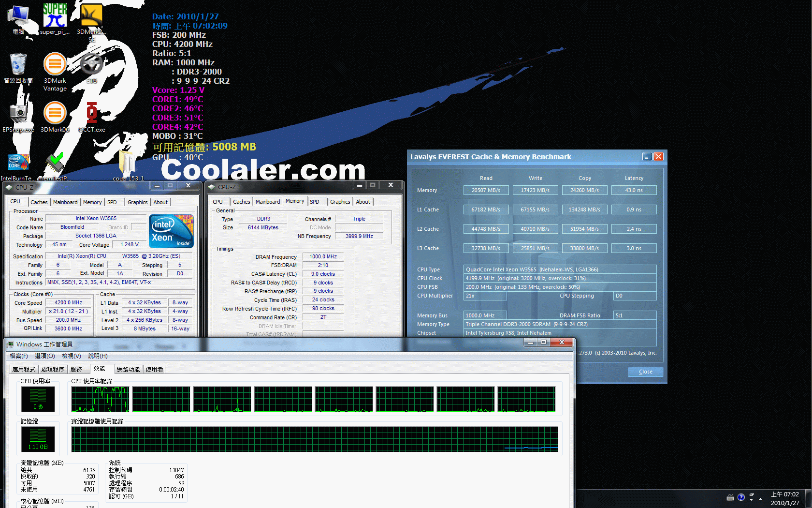Switch to the Memory tab in left CPU-Z
The image size is (812, 508).
coord(92,202)
